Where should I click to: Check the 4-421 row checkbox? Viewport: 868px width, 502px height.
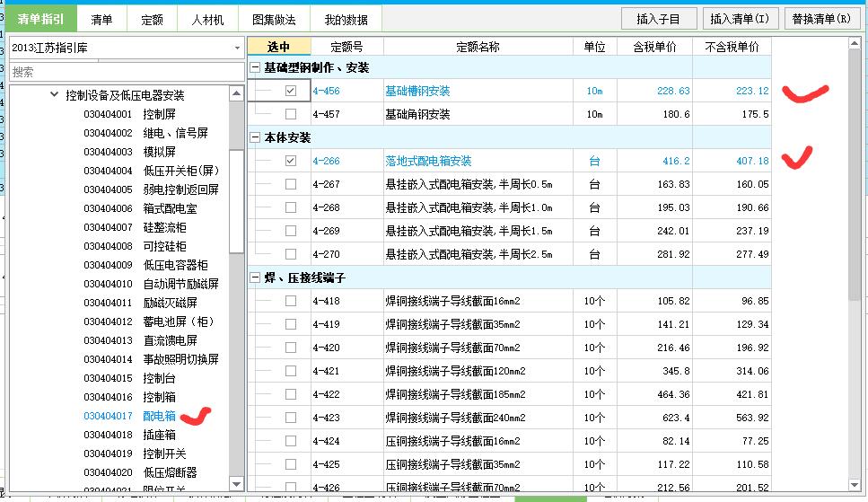tap(291, 371)
